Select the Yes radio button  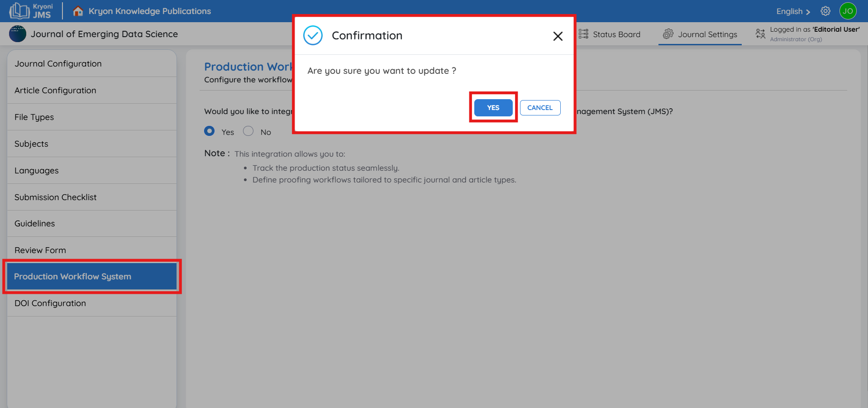[210, 131]
